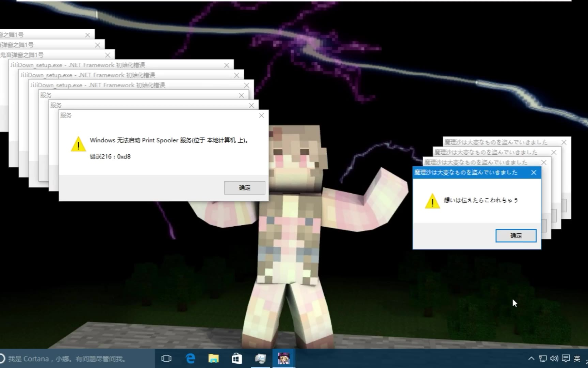This screenshot has width=588, height=368.
Task: Open the Action Center notifications icon
Action: click(x=566, y=358)
